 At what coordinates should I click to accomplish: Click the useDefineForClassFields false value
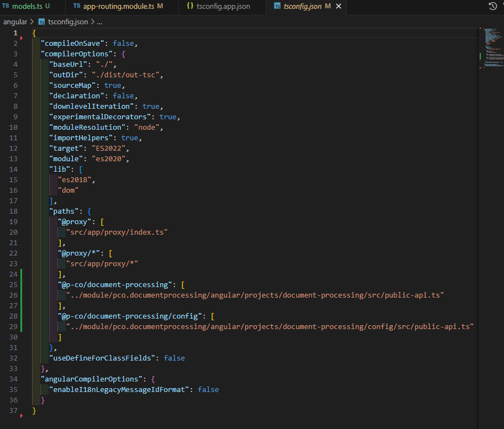click(x=174, y=358)
